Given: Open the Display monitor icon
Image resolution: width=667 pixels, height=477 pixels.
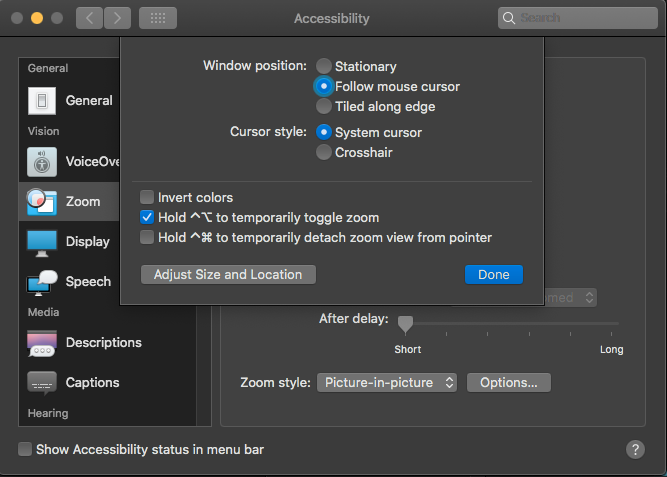Looking at the screenshot, I should pyautogui.click(x=42, y=241).
